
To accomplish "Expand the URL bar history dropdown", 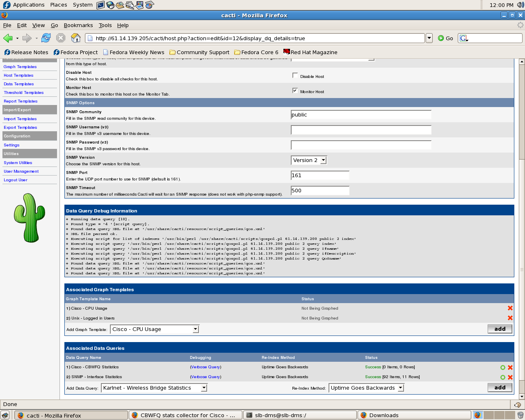I will pyautogui.click(x=429, y=38).
